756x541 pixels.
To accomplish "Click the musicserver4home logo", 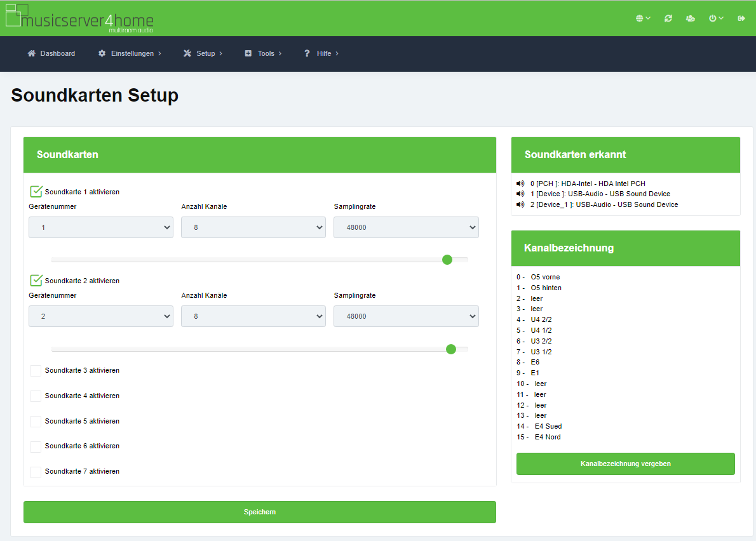I will click(x=79, y=19).
